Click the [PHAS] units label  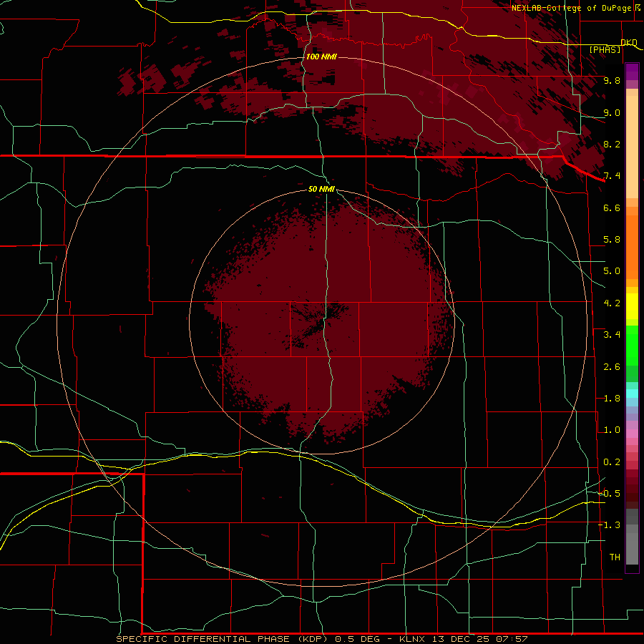(x=605, y=49)
